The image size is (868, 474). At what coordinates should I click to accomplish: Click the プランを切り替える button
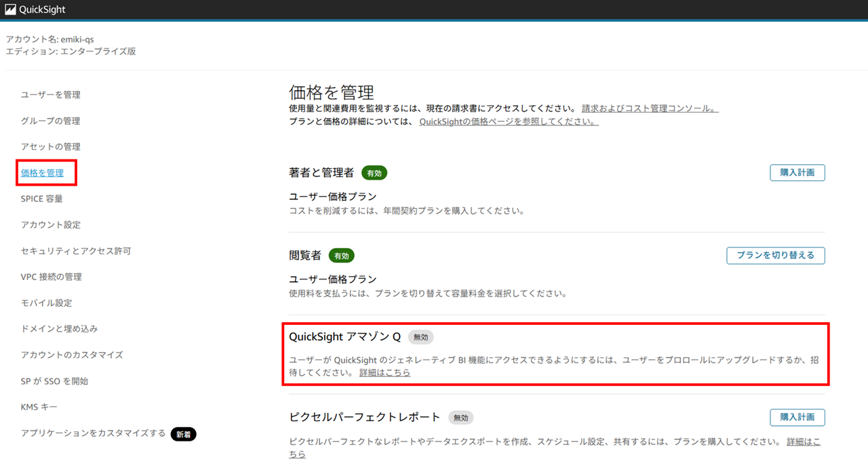(x=776, y=256)
